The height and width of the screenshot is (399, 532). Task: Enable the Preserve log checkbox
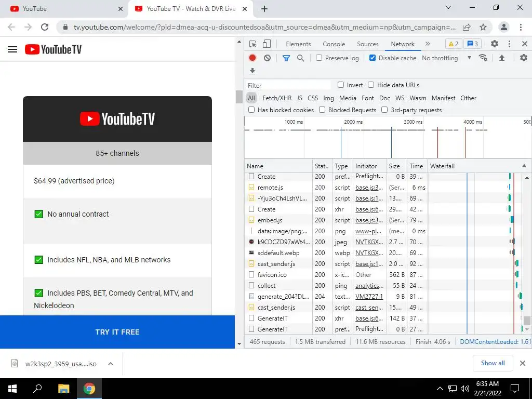pos(319,58)
